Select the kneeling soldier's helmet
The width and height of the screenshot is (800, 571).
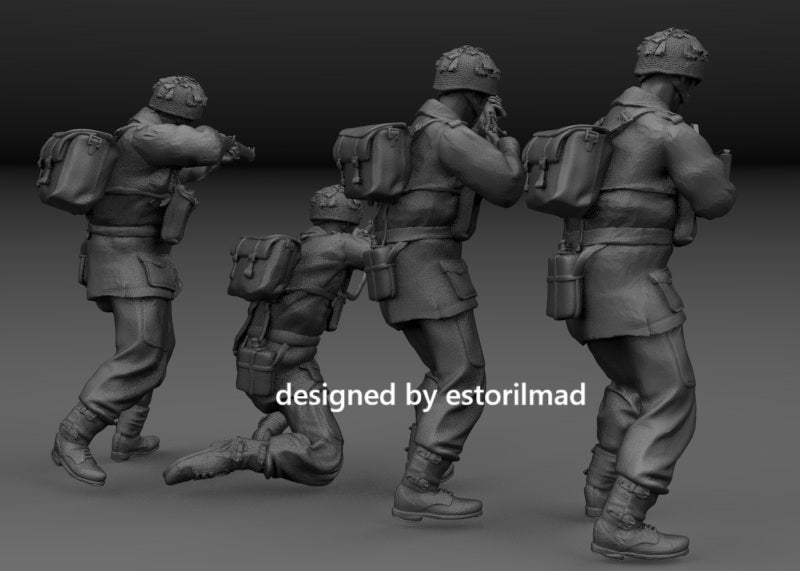(x=336, y=204)
